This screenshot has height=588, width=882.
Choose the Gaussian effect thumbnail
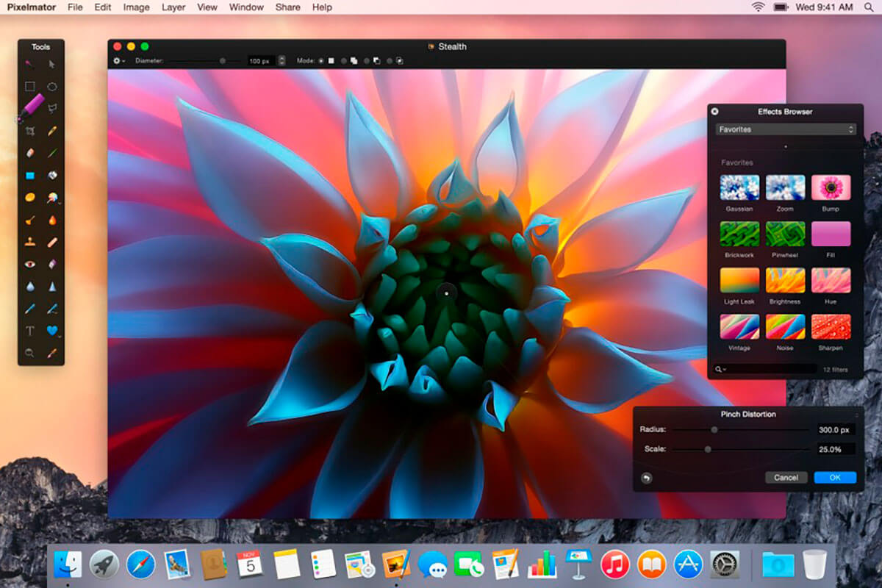tap(739, 187)
